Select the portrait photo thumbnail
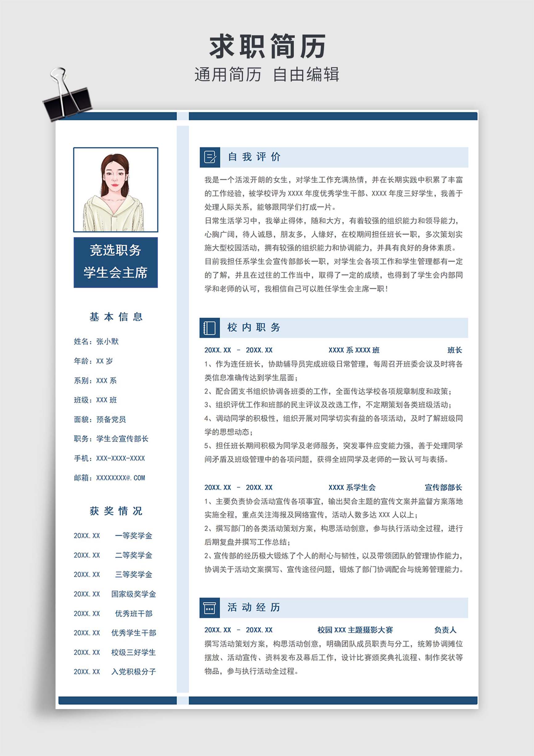 click(x=116, y=190)
